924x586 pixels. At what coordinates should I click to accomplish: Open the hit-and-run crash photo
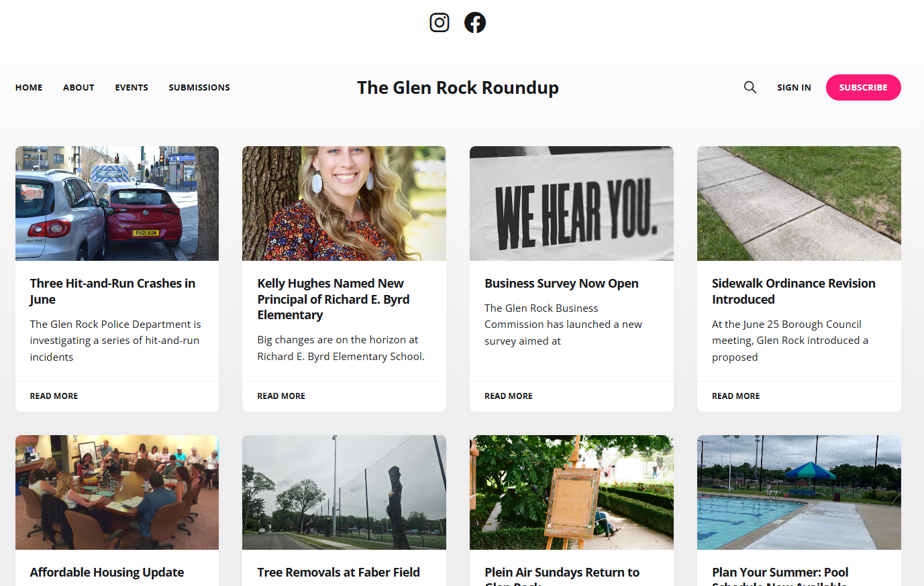tap(117, 203)
